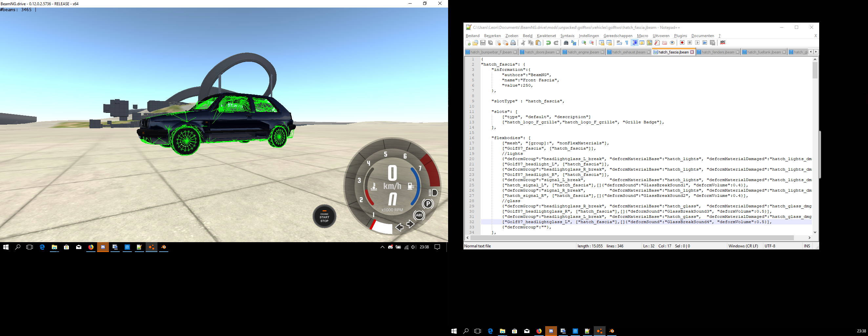Screen dimensions: 868x336
Task: Toggle the Indent Guide toolbar button
Action: coord(635,42)
